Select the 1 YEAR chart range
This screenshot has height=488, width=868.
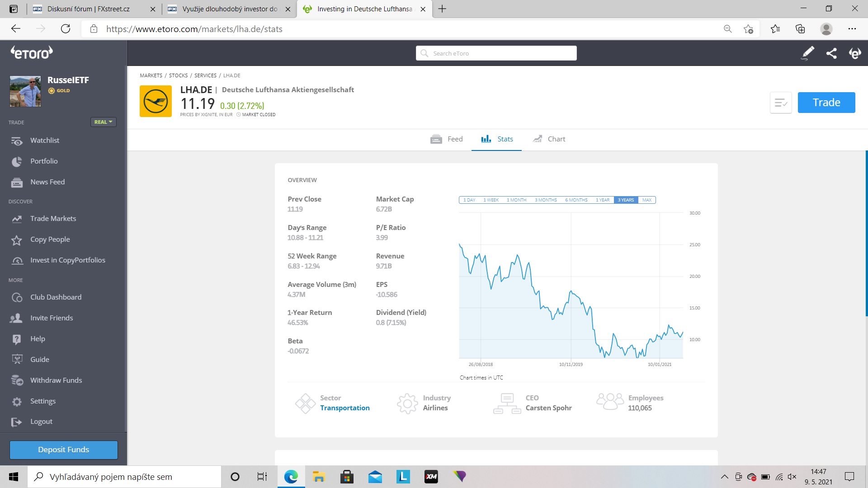[602, 200]
